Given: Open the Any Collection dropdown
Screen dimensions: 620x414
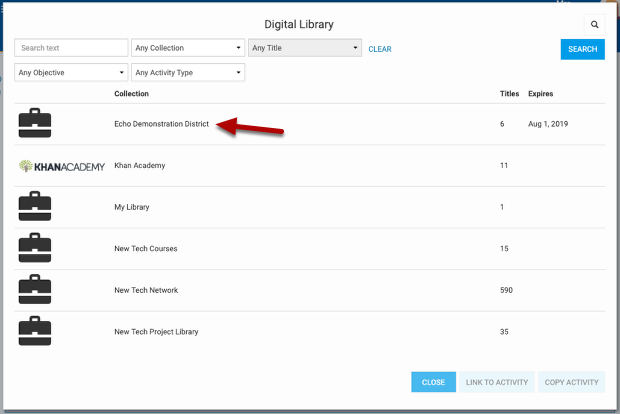Looking at the screenshot, I should click(x=188, y=48).
